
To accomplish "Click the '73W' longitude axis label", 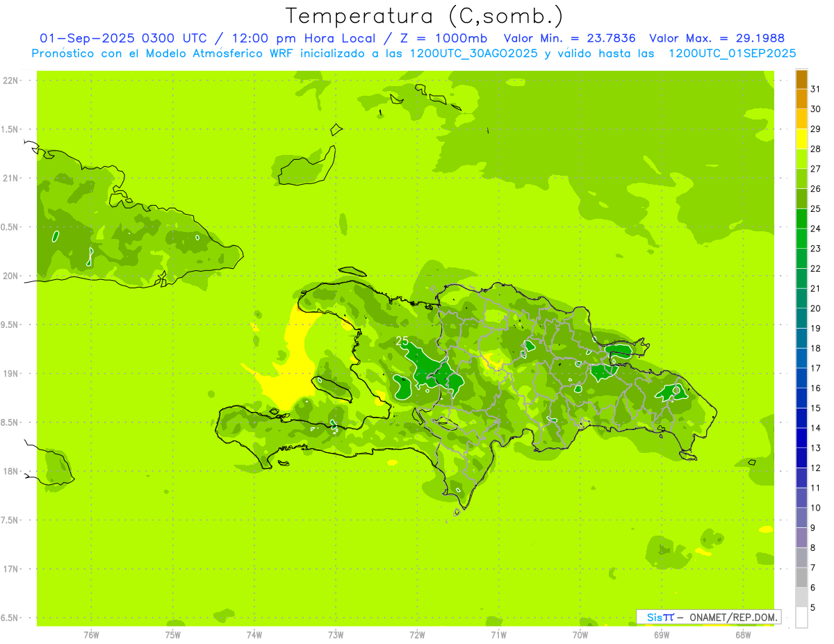I will 336,635.
